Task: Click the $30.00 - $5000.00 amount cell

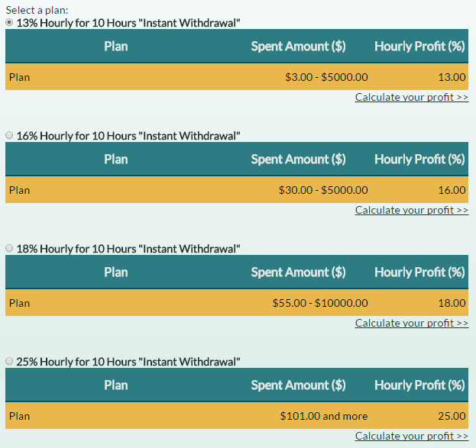Action: [323, 190]
